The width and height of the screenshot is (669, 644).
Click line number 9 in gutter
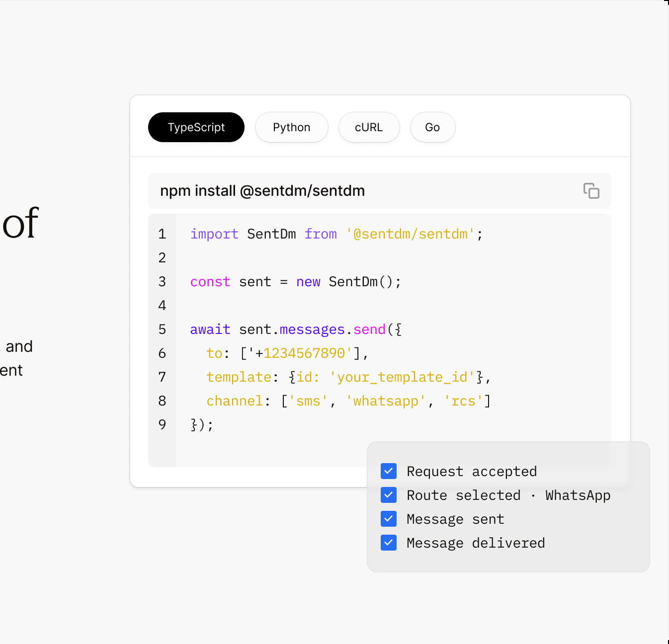click(x=162, y=425)
